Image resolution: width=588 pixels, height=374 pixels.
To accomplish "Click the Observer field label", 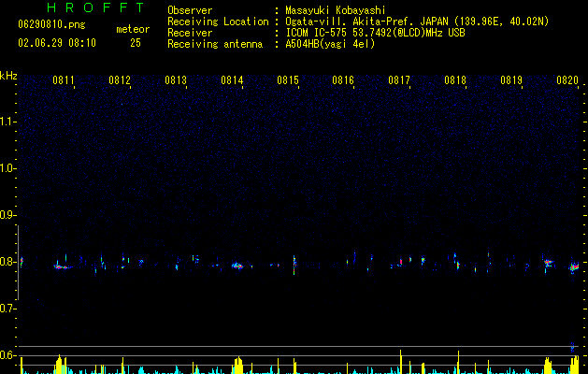I will click(x=190, y=10).
